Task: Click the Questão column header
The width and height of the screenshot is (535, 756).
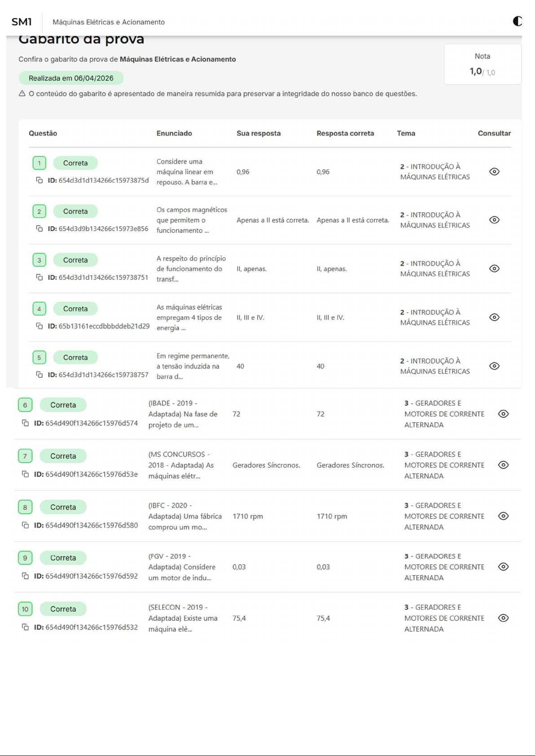Action: (x=43, y=133)
